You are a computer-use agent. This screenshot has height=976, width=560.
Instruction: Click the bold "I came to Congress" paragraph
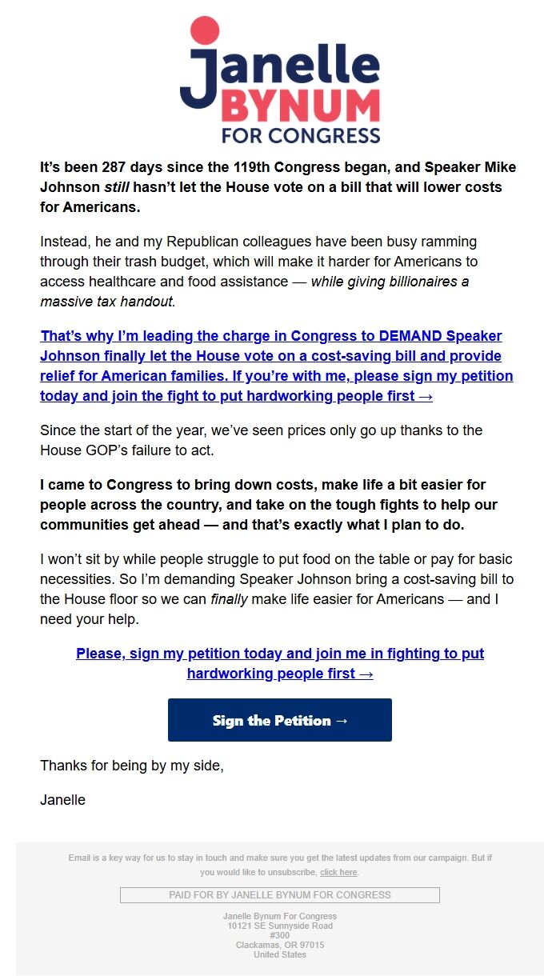click(x=268, y=505)
